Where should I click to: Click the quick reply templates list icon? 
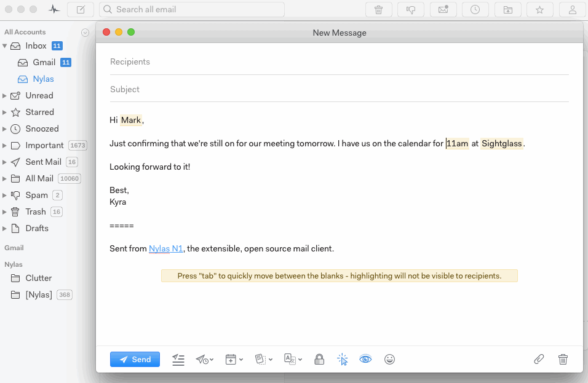click(178, 360)
